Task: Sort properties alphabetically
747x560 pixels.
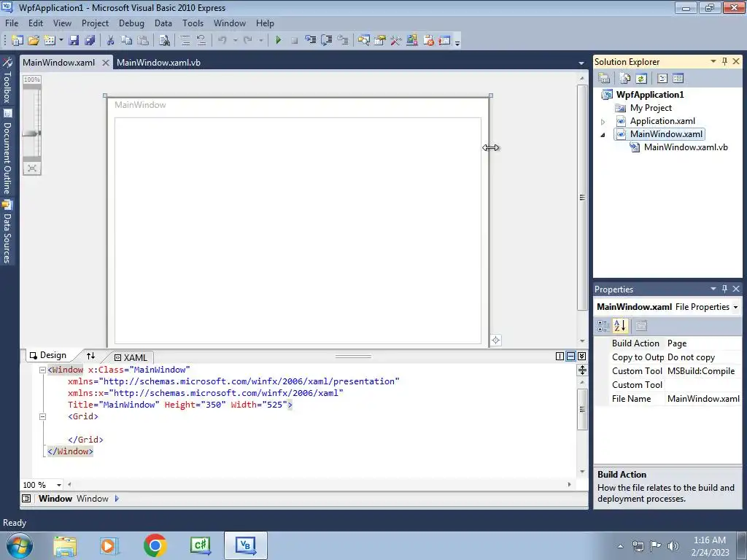Action: [x=620, y=326]
